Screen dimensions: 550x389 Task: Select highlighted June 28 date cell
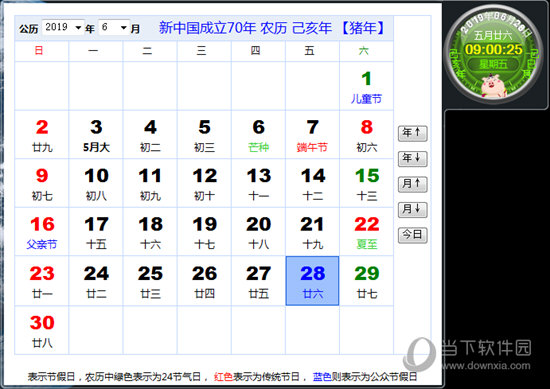pyautogui.click(x=312, y=281)
